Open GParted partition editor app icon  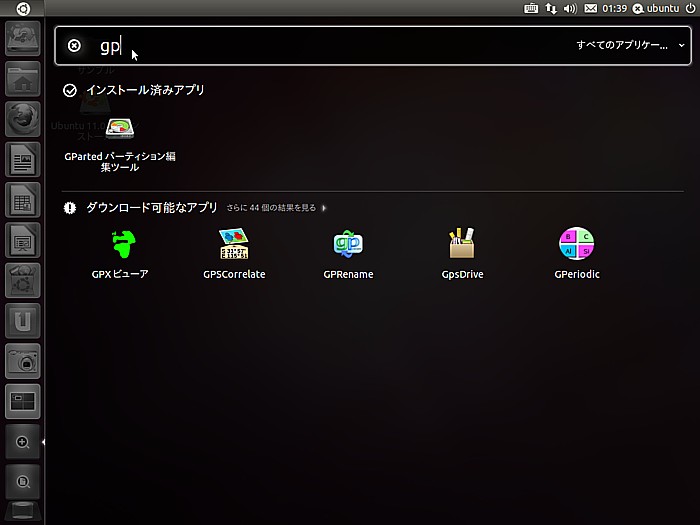pos(120,129)
